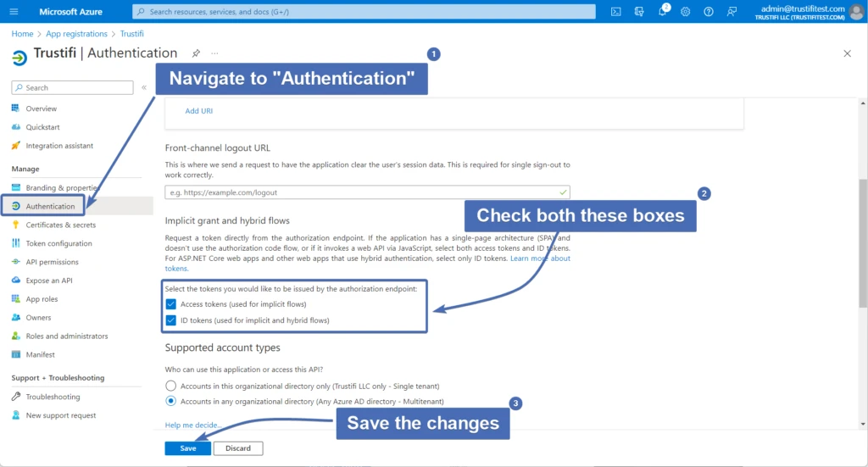Focus the sidebar Search box
Screen dimensions: 868x467
pyautogui.click(x=73, y=87)
